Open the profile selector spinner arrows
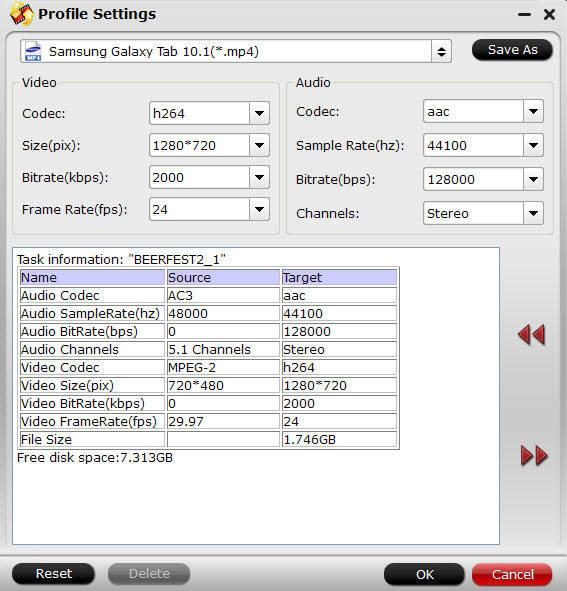Screen dimensions: 567x591 441,51
